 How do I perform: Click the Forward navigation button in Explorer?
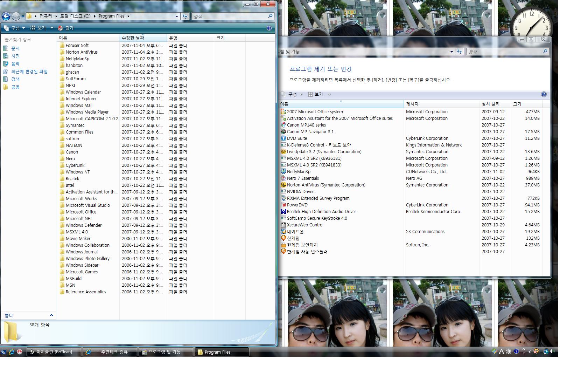(x=16, y=16)
